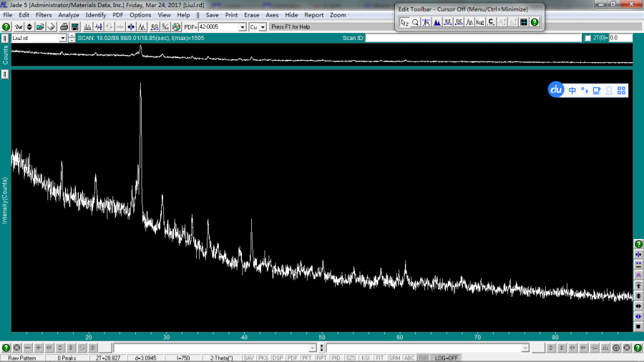Image resolution: width=644 pixels, height=362 pixels.
Task: Click the printer icon in main toolbar
Action: [64, 27]
